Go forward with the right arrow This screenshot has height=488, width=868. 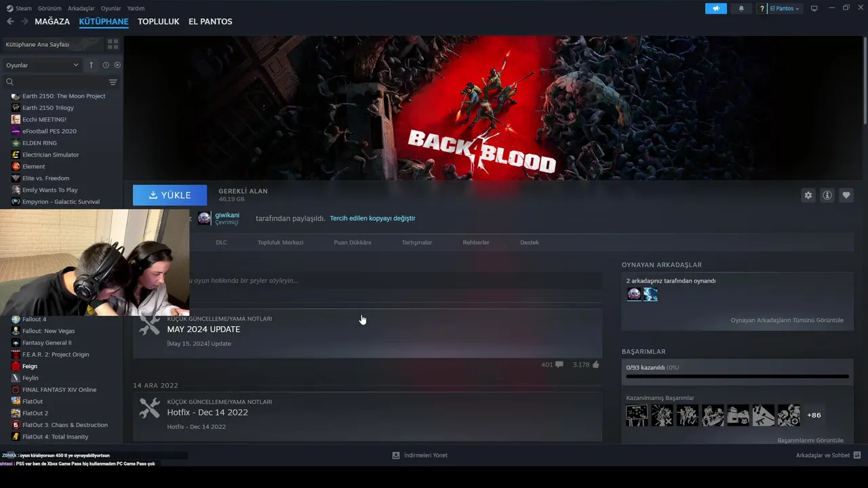tap(24, 22)
